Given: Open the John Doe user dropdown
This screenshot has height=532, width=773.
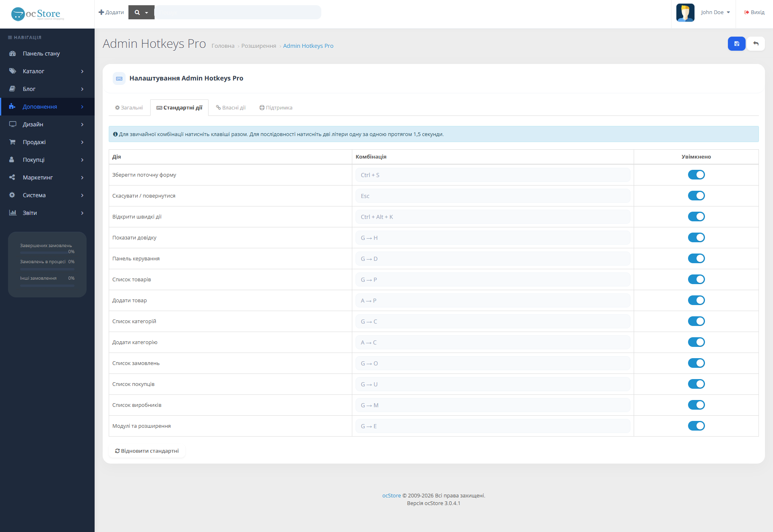Looking at the screenshot, I should pos(715,12).
